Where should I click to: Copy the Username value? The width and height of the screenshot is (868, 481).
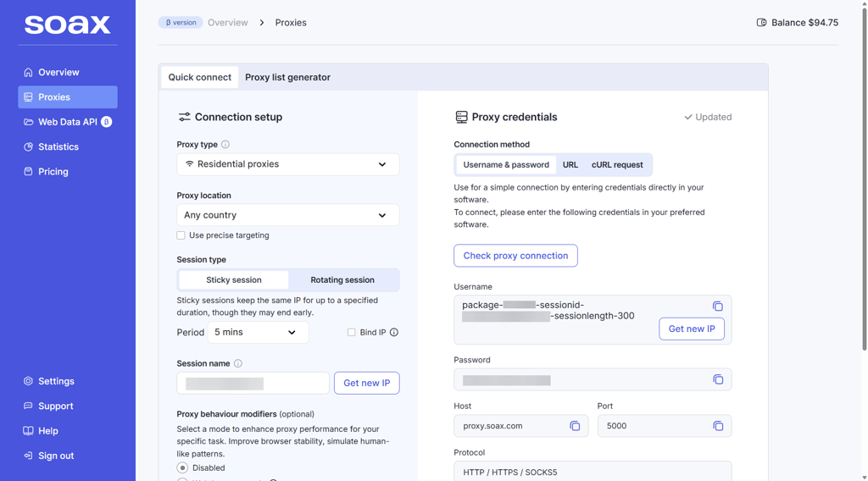(718, 307)
